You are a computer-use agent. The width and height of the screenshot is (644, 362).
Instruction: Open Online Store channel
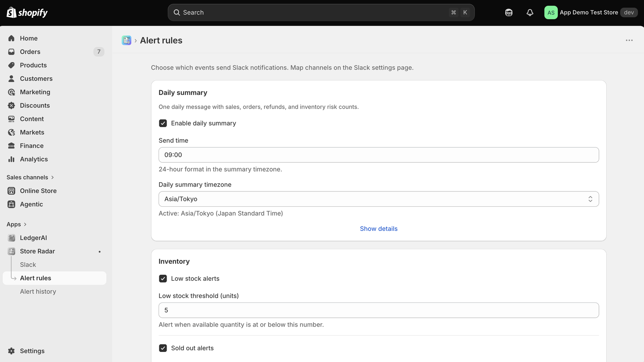point(38,191)
